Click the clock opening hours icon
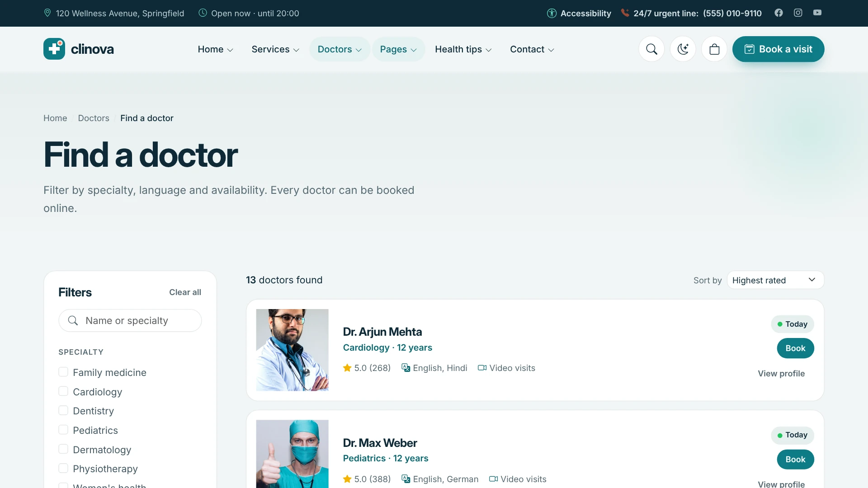Screen dimensions: 868x488 tap(203, 13)
